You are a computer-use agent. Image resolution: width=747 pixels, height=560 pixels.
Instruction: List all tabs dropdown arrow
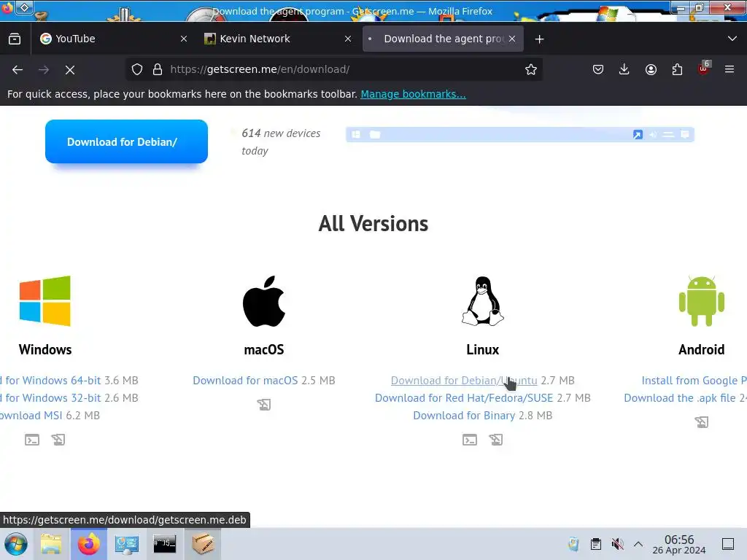click(x=732, y=39)
